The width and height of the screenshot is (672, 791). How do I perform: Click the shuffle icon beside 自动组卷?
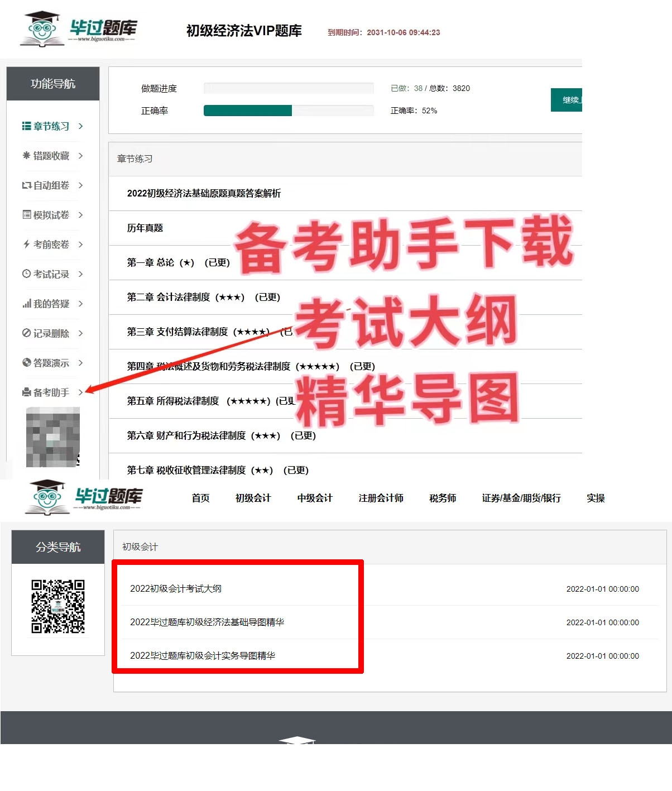(x=26, y=185)
